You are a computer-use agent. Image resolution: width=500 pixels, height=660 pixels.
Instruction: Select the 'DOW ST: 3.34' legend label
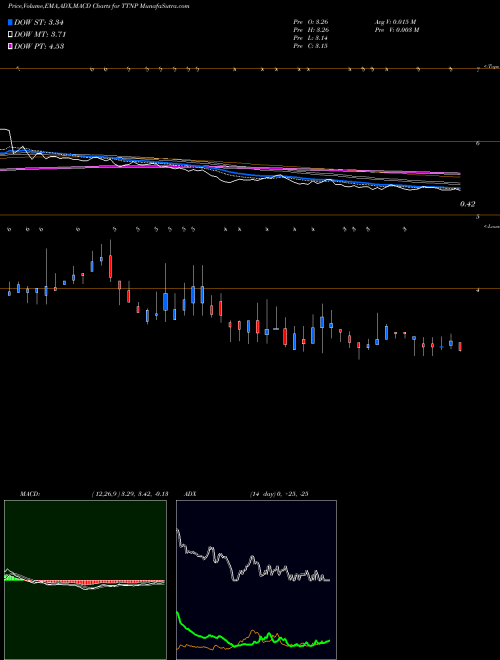(39, 22)
